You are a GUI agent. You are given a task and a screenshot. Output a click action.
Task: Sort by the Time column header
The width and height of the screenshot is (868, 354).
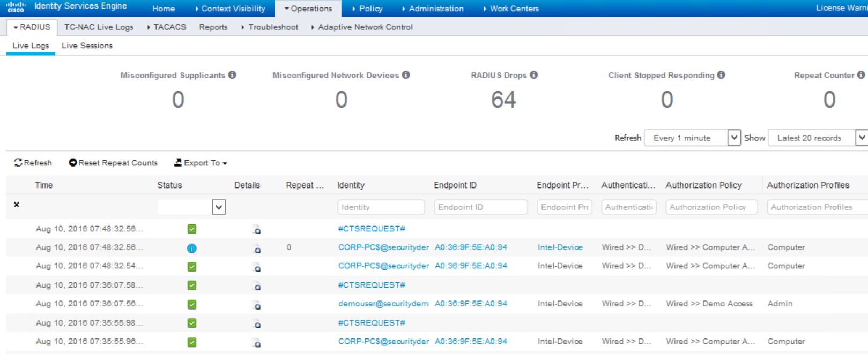[44, 185]
